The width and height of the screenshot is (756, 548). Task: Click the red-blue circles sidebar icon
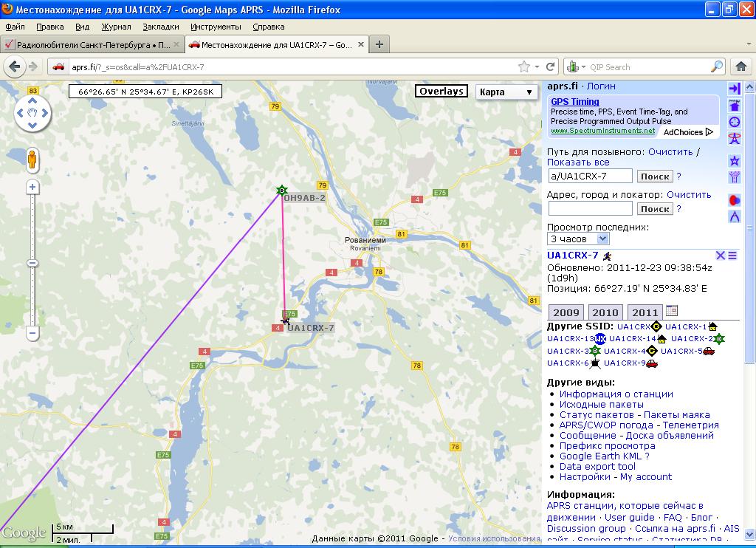(735, 199)
